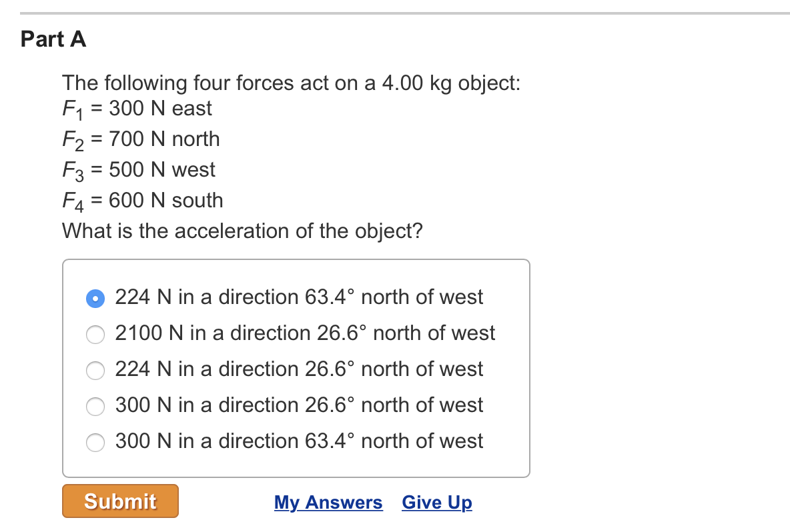Click the Submit button
Image resolution: width=790 pixels, height=532 pixels.
[119, 501]
